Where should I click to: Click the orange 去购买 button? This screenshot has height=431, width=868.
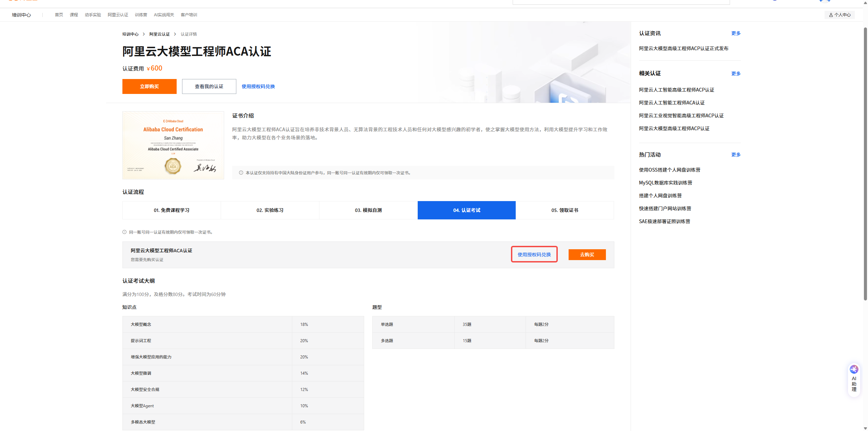point(587,255)
